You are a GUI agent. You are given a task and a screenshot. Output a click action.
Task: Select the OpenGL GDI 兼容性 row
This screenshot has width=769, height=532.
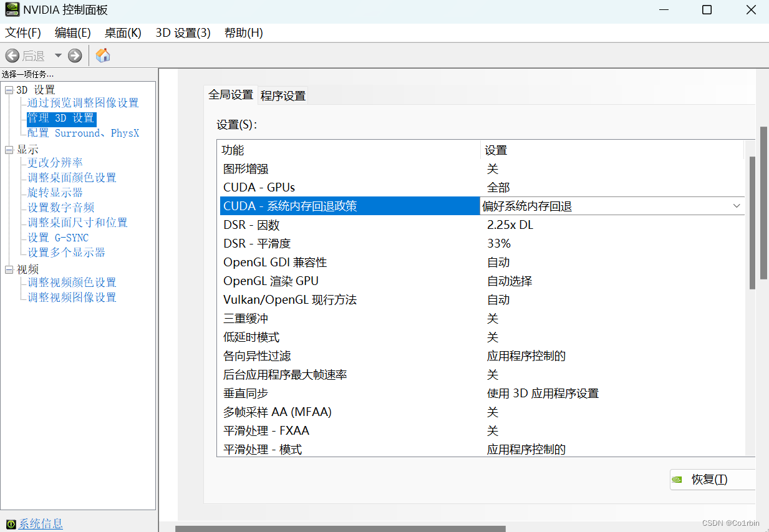tap(481, 262)
